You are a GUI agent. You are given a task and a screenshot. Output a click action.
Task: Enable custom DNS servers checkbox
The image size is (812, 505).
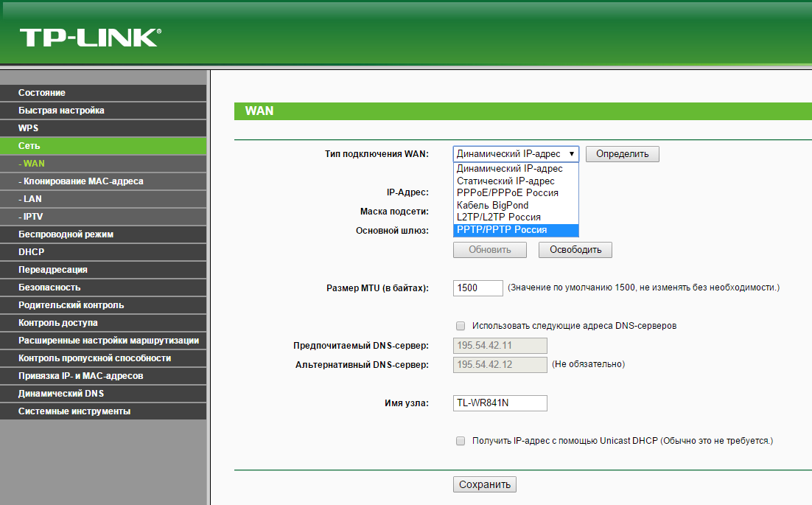click(x=461, y=325)
